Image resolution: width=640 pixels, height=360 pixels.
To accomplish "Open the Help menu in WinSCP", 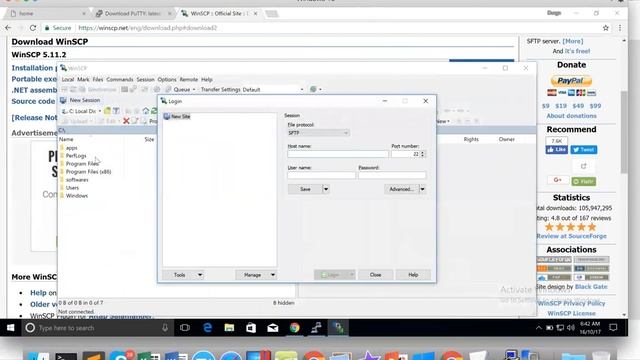I will coord(207,80).
